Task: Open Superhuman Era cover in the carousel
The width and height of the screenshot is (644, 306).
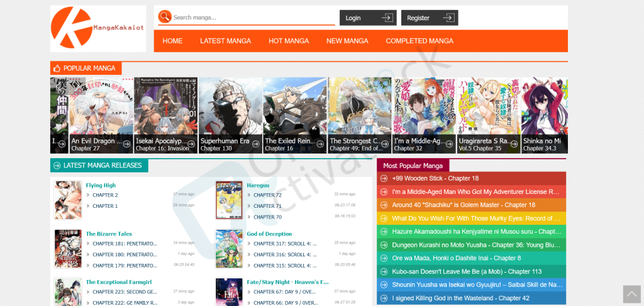Action: [230, 115]
